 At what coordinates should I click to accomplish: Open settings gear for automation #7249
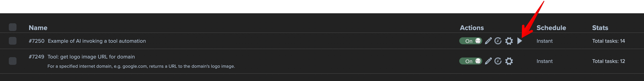509,61
